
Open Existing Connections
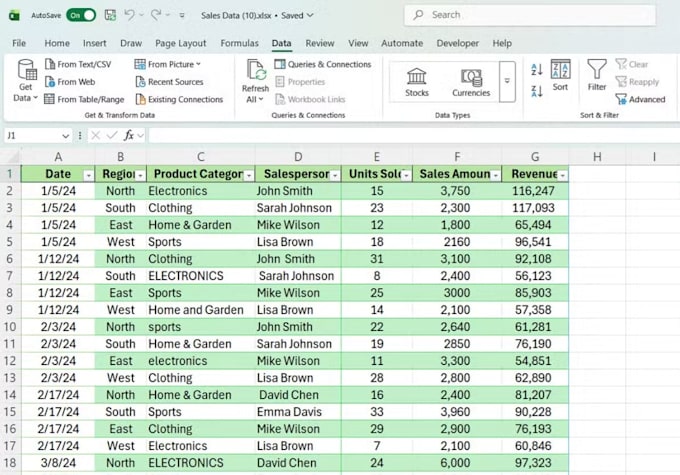tap(179, 99)
